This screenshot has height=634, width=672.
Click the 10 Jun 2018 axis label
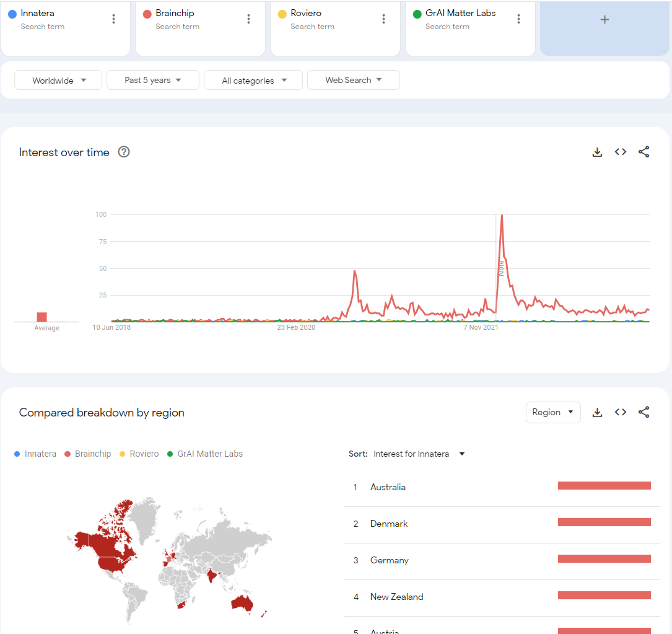(x=111, y=327)
